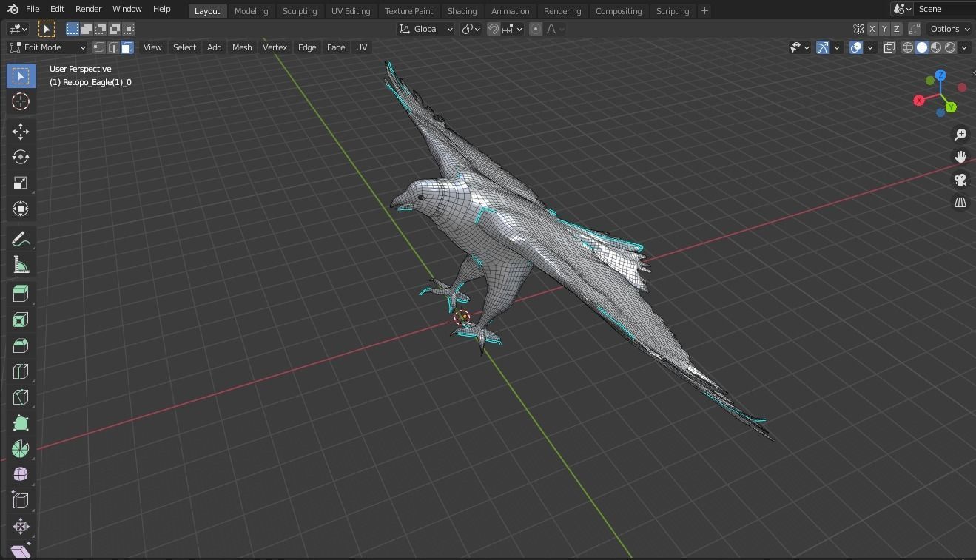Open the gizmo settings dropdown arrow

(x=837, y=47)
